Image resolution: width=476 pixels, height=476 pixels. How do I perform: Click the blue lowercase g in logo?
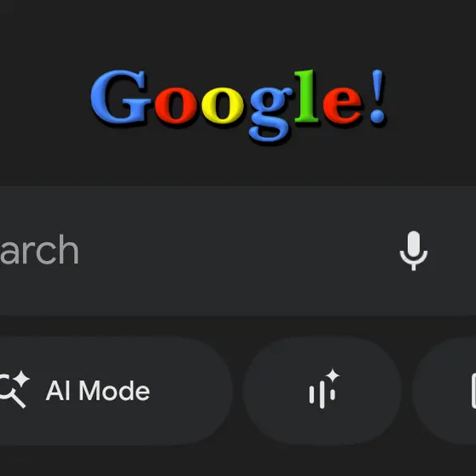[270, 115]
